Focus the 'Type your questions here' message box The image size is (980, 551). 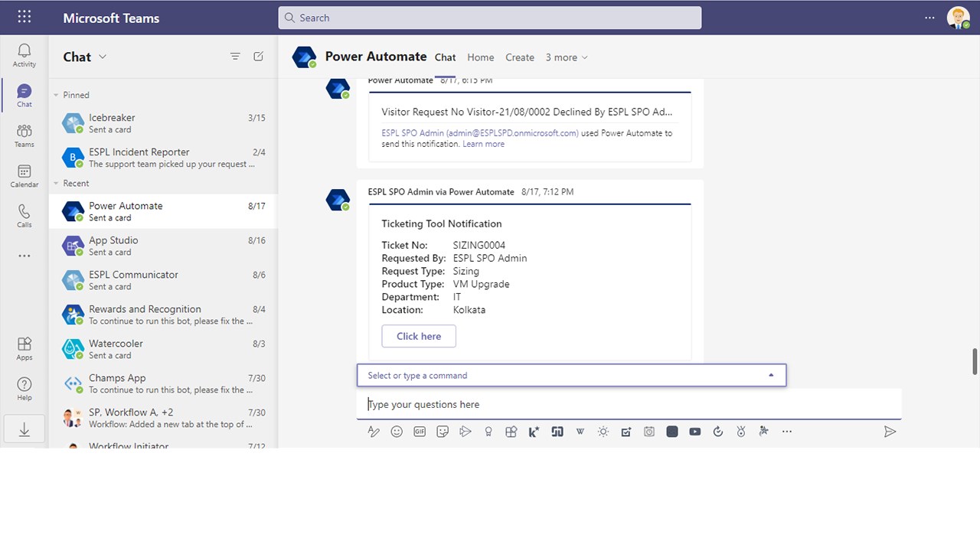629,404
